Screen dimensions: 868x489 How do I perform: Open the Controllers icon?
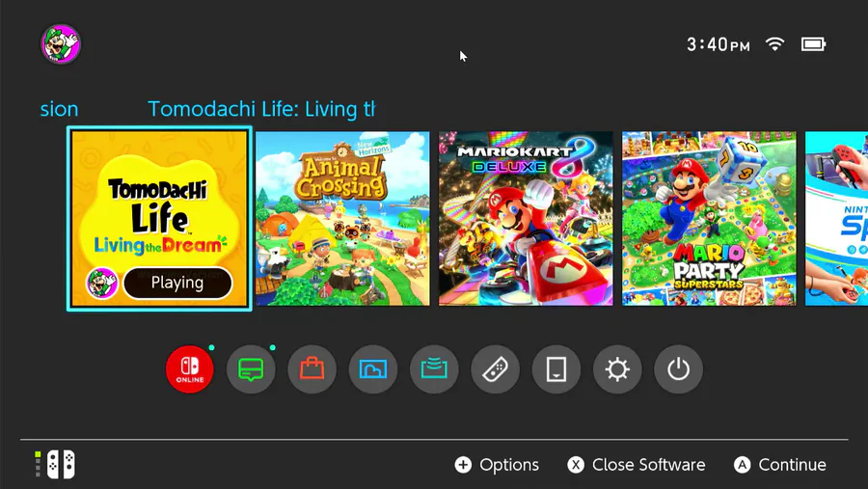(x=495, y=369)
